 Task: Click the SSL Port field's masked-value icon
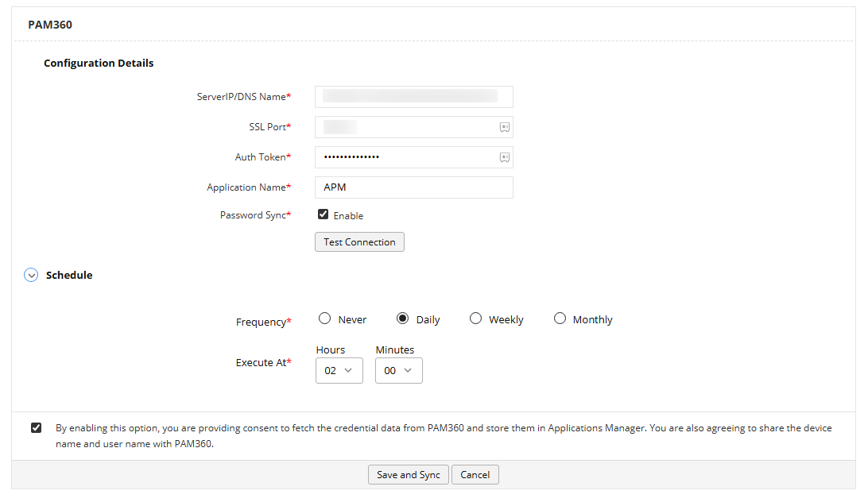click(504, 126)
